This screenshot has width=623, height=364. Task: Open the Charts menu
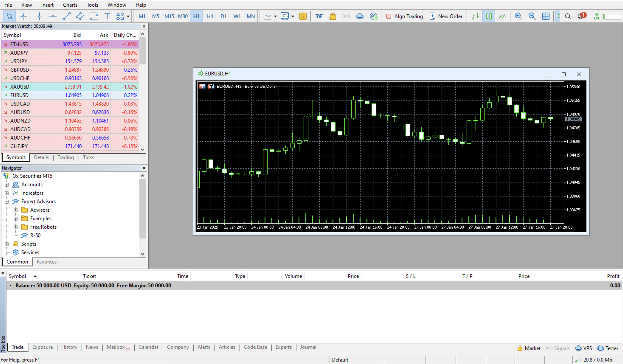[70, 5]
